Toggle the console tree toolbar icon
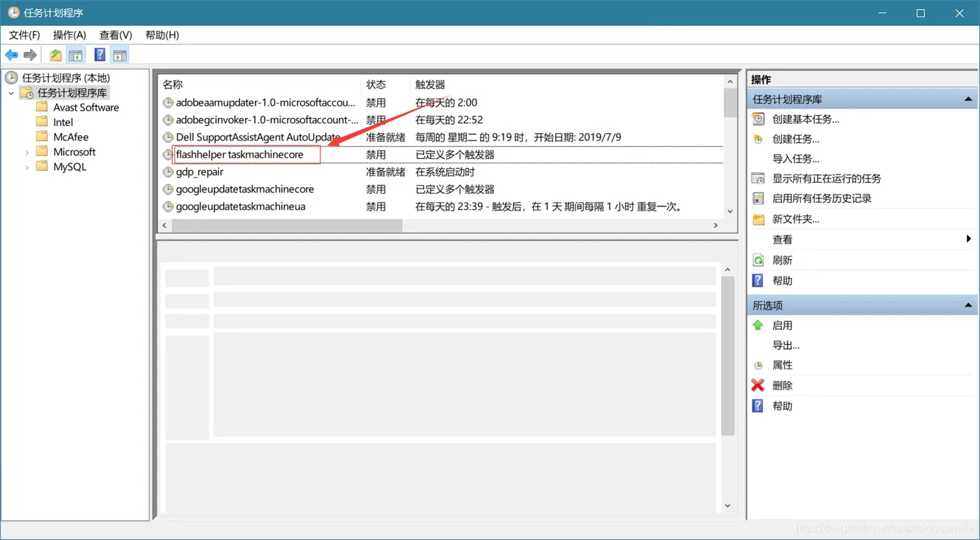Viewport: 980px width, 540px height. click(x=76, y=55)
